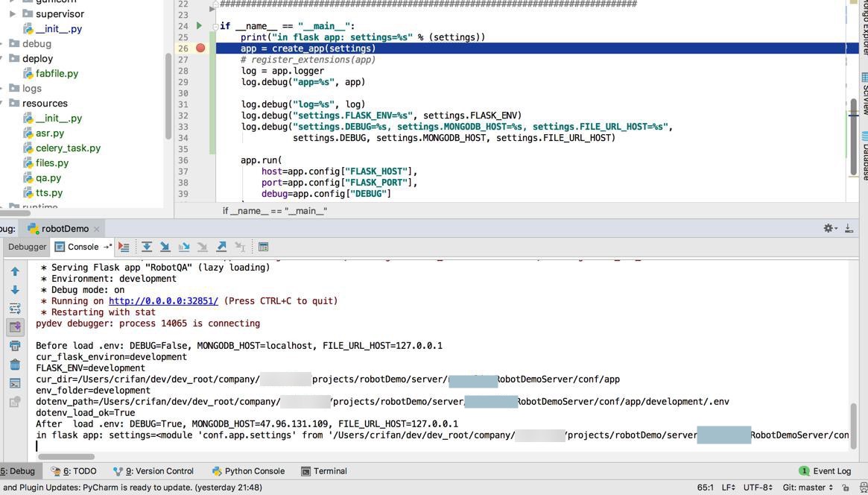Close the robotDemo debug tab
This screenshot has width=868, height=495.
pos(96,229)
